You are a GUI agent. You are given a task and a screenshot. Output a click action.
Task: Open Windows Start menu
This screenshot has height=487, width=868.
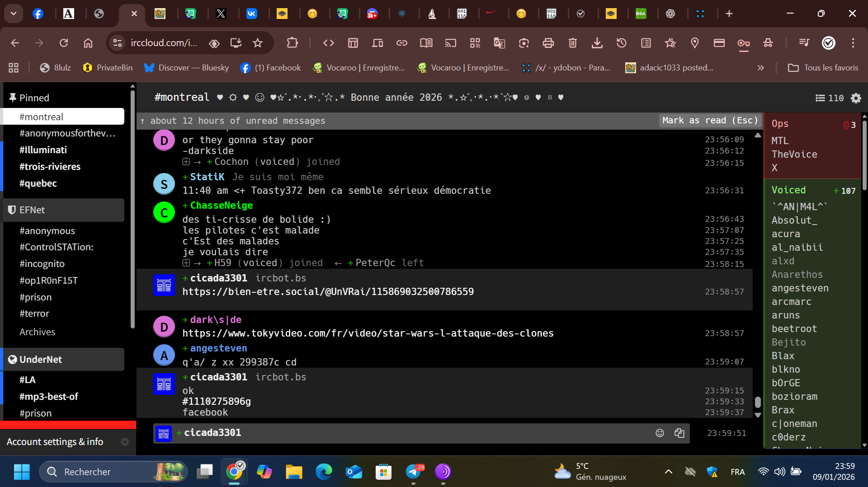tap(22, 472)
